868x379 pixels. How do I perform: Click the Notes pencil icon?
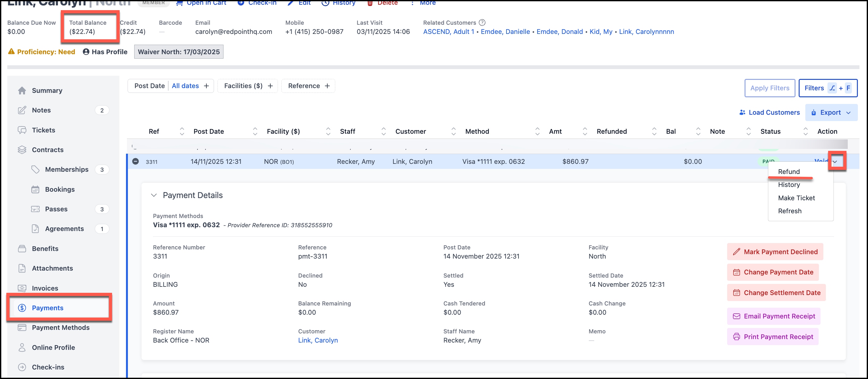click(x=22, y=110)
